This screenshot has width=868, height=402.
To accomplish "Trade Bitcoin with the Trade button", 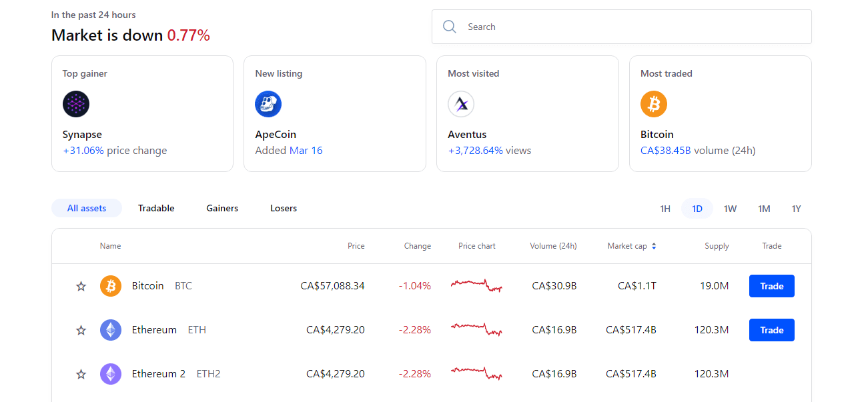I will [x=772, y=286].
